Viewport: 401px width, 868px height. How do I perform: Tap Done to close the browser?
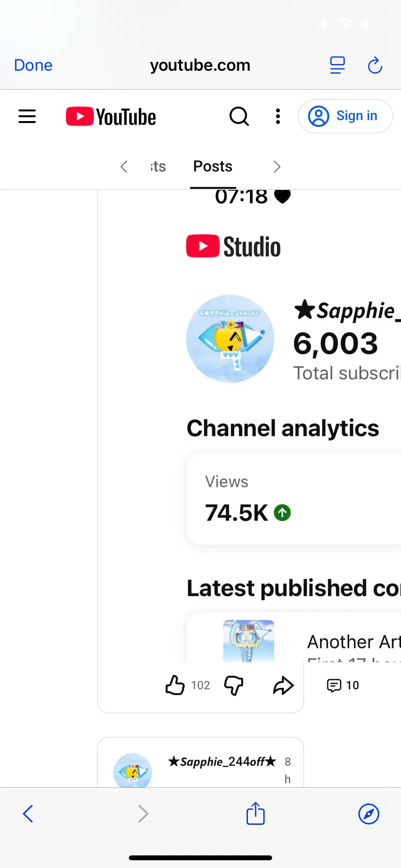(x=33, y=65)
